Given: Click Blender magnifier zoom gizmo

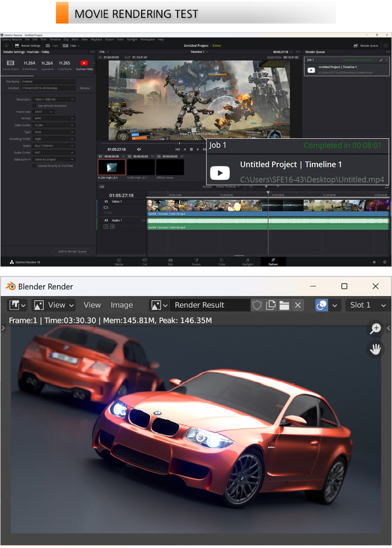Looking at the screenshot, I should 376,329.
